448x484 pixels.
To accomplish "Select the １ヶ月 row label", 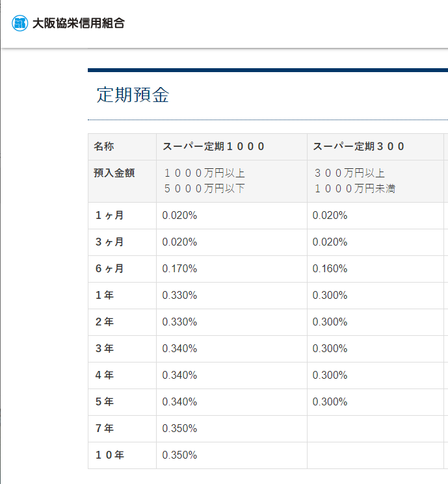I will [109, 216].
